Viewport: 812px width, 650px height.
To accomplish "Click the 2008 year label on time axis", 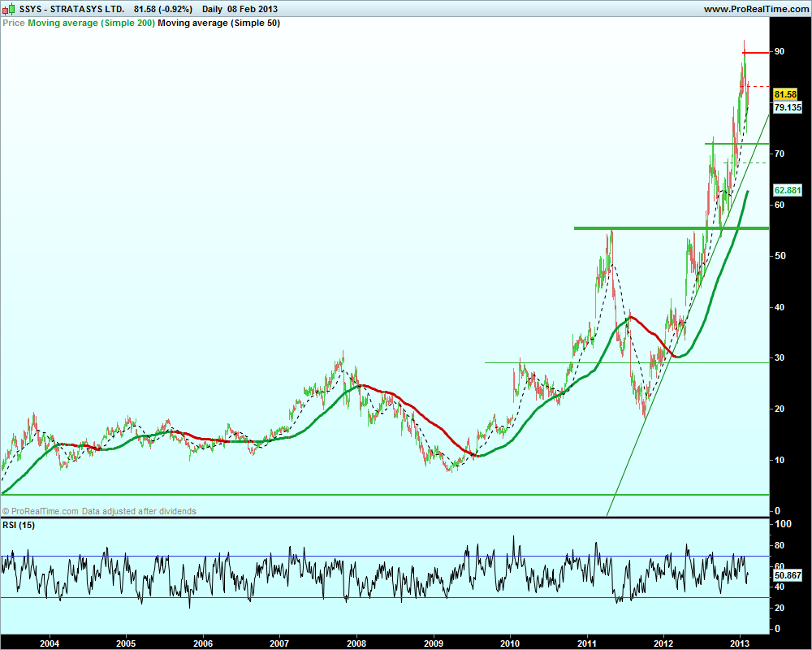I will click(356, 643).
